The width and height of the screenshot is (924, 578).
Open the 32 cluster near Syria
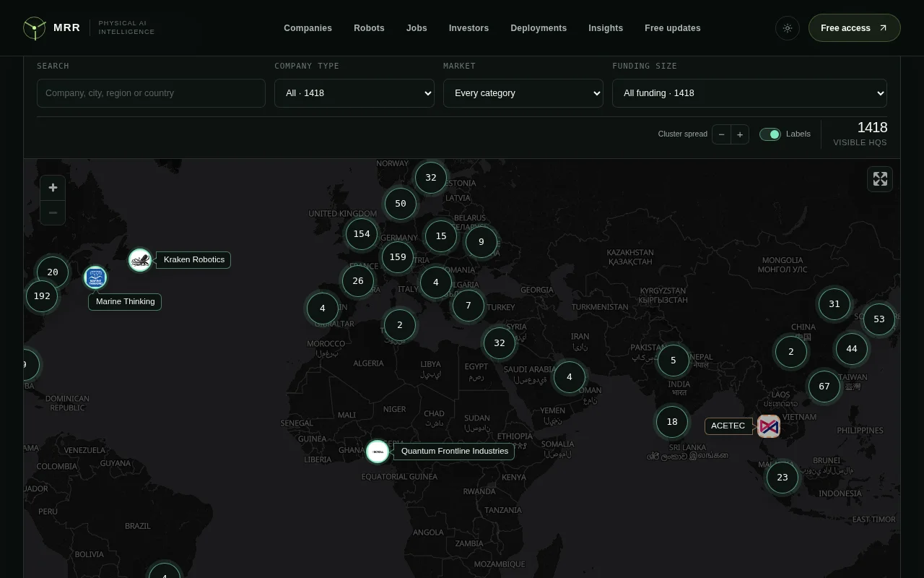pyautogui.click(x=500, y=343)
